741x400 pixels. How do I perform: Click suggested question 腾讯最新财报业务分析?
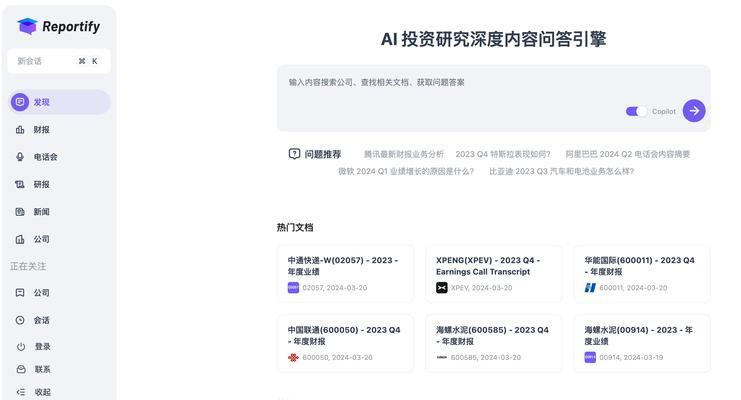coord(404,154)
